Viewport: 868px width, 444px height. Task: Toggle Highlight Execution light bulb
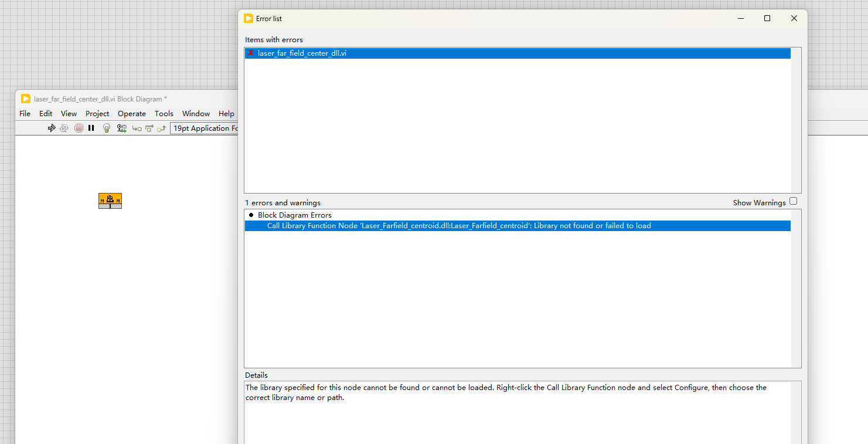coord(107,128)
